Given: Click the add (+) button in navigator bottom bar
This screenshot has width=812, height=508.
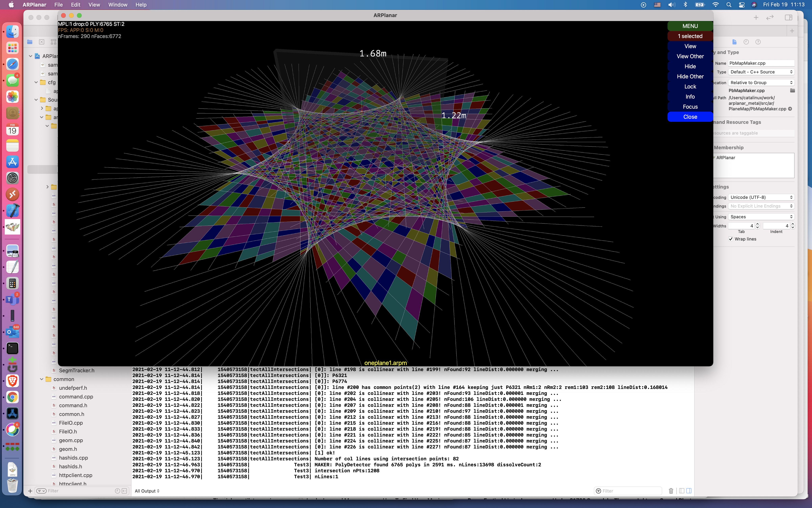Looking at the screenshot, I should pos(30,491).
